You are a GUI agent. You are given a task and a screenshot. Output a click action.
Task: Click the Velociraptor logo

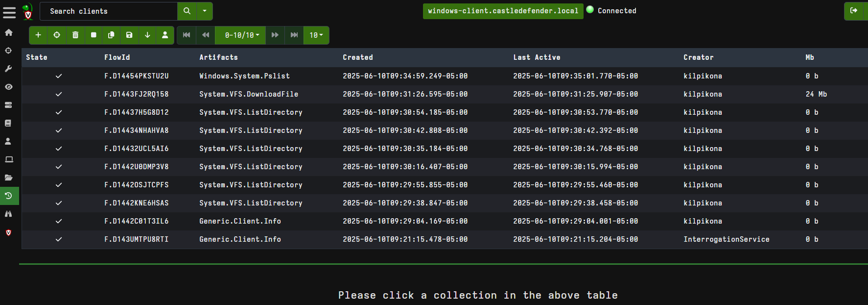click(28, 11)
